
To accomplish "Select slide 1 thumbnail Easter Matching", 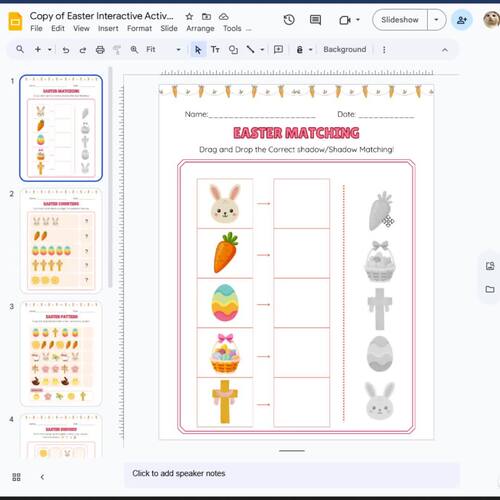I will 61,128.
